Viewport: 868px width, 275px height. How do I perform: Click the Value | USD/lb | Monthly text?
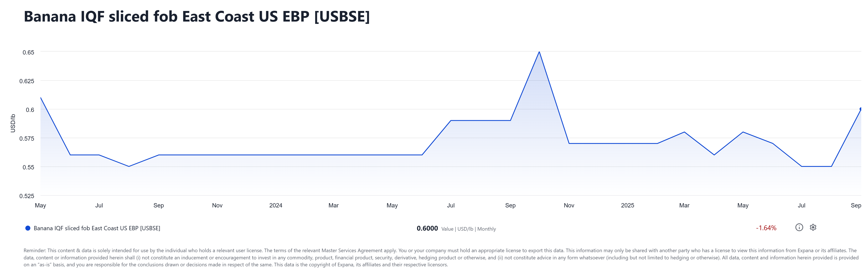tap(468, 229)
